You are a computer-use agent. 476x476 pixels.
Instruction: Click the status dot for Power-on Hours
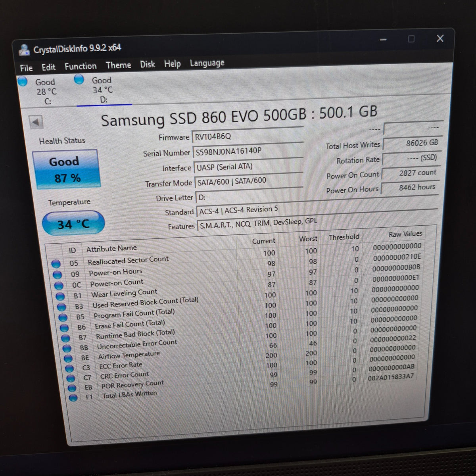58,275
